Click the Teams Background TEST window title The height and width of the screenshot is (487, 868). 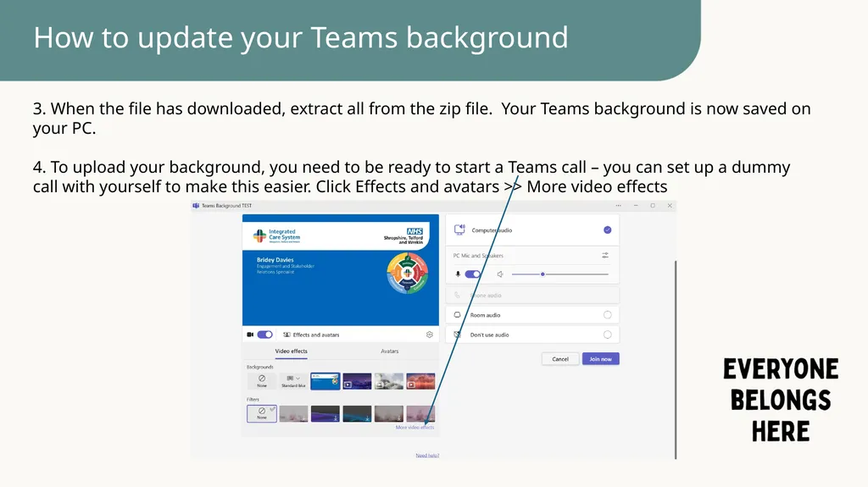(x=226, y=205)
